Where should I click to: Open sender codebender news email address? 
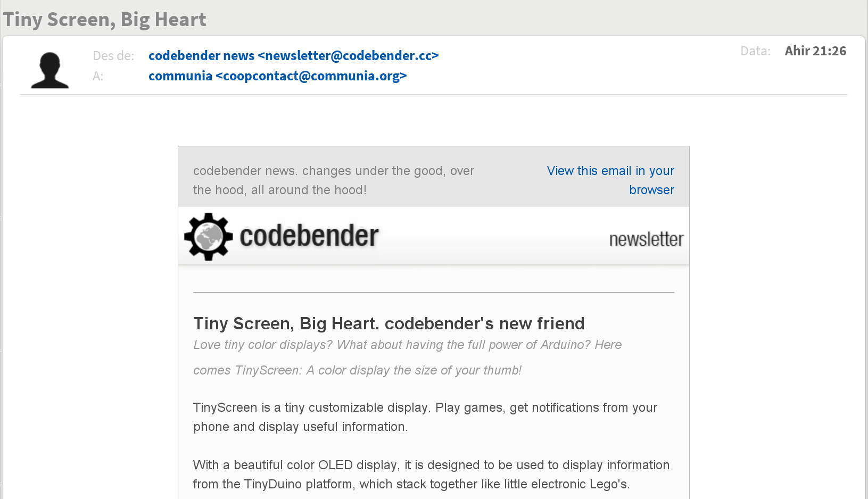(x=293, y=55)
